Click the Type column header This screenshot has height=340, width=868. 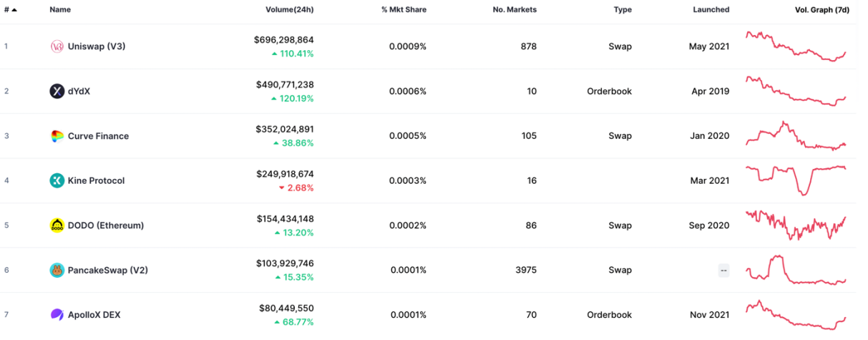tap(622, 10)
